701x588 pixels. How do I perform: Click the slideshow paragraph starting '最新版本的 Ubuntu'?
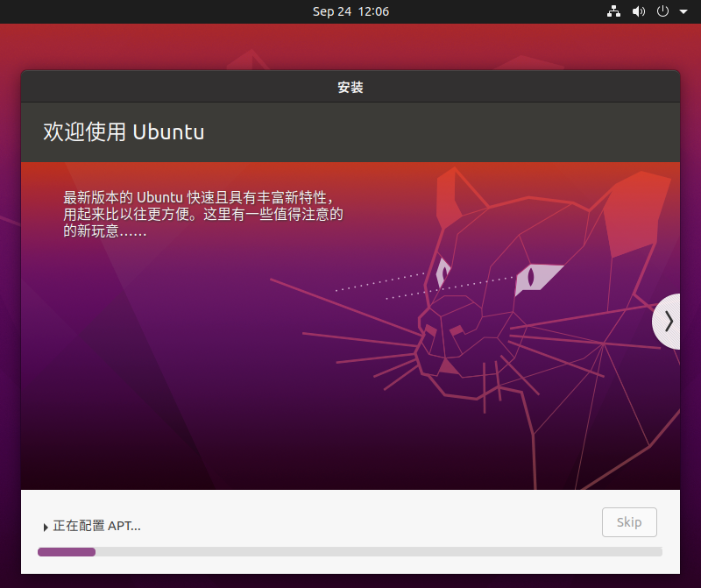(x=203, y=214)
